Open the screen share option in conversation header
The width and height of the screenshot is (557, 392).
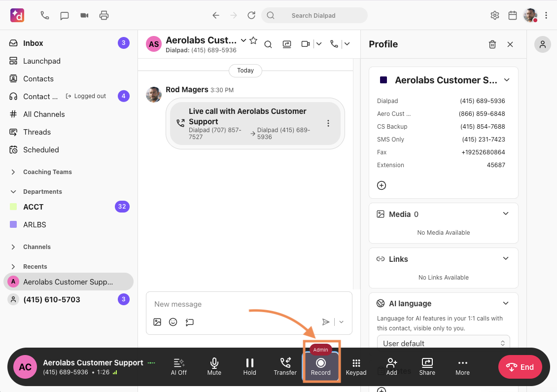(x=286, y=44)
